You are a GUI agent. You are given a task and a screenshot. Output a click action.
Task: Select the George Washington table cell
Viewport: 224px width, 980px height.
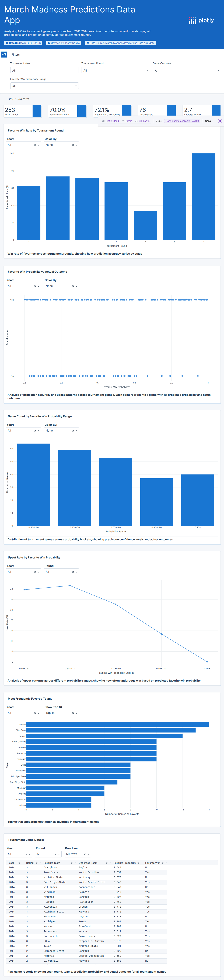94,956
